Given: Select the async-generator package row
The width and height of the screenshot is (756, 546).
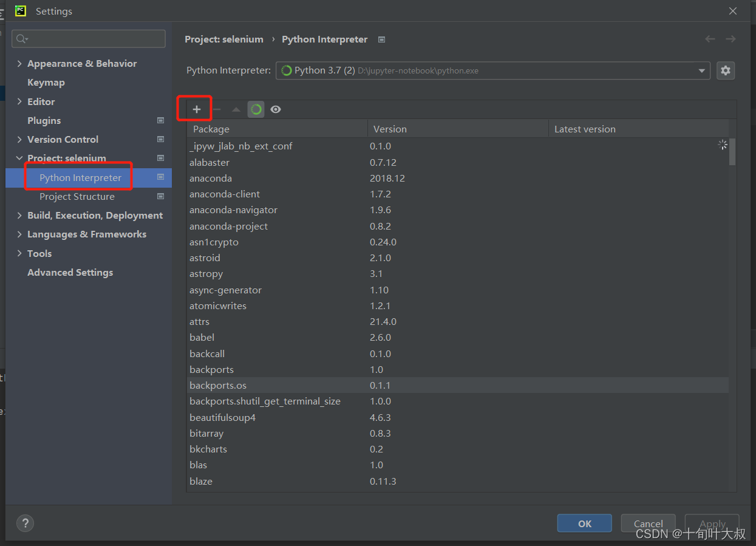Looking at the screenshot, I should [458, 290].
